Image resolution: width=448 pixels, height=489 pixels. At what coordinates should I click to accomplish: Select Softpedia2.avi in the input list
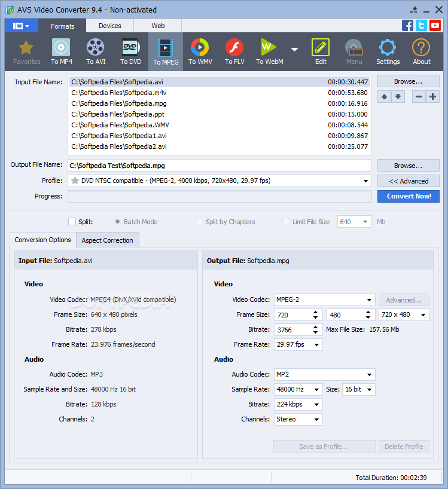[x=220, y=146]
